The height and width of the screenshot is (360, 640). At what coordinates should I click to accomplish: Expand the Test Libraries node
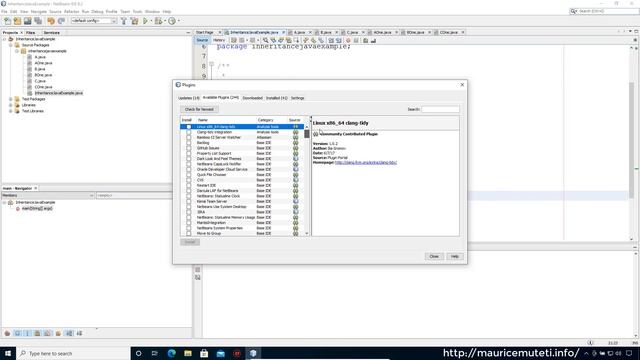pos(11,111)
